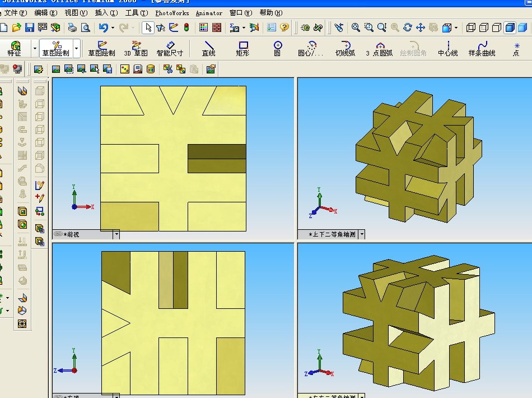Open the 前视 view name dropdown
532x398 pixels.
(116, 234)
